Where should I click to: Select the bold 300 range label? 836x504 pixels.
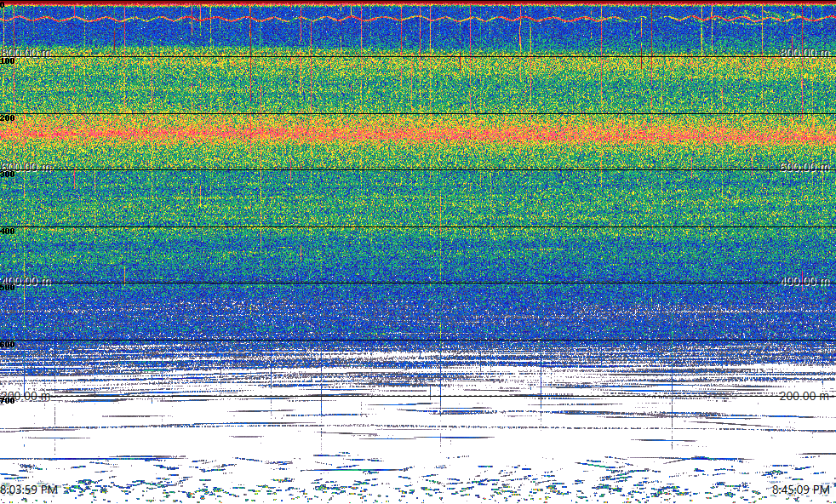click(x=8, y=175)
